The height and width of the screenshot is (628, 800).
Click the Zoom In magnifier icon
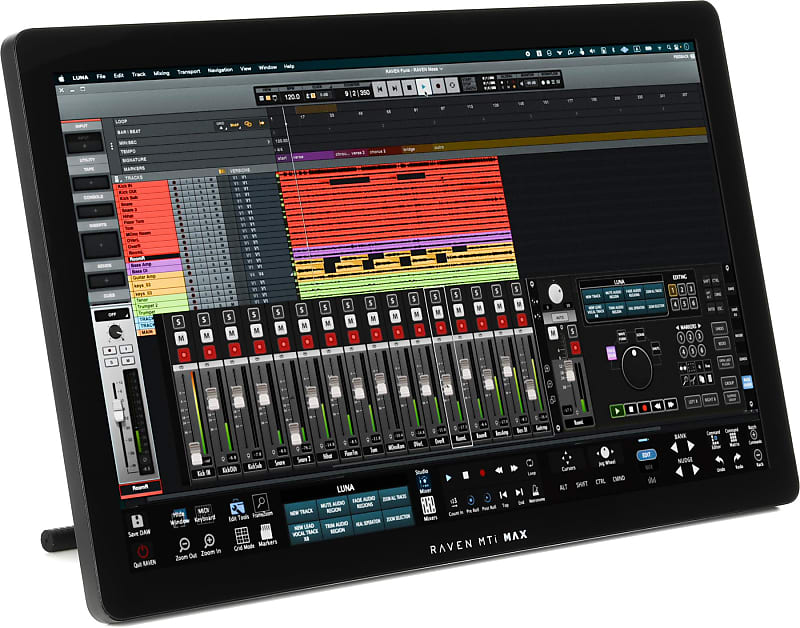(x=209, y=541)
